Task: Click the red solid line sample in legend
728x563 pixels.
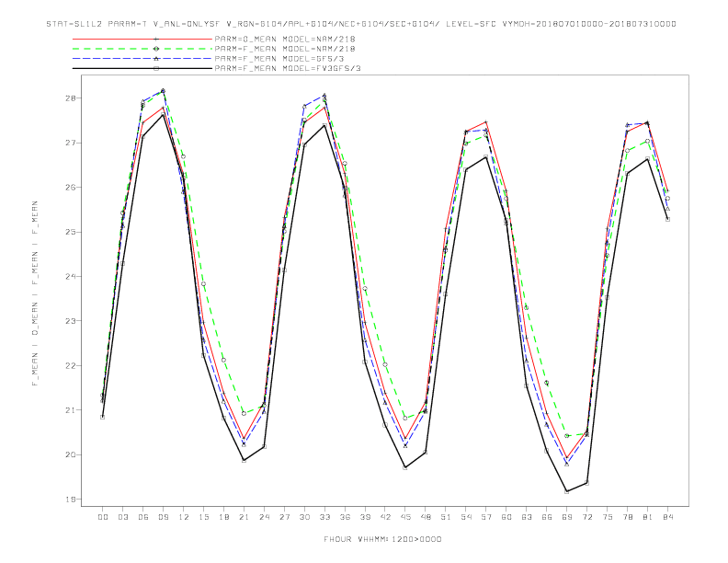Action: coord(142,39)
